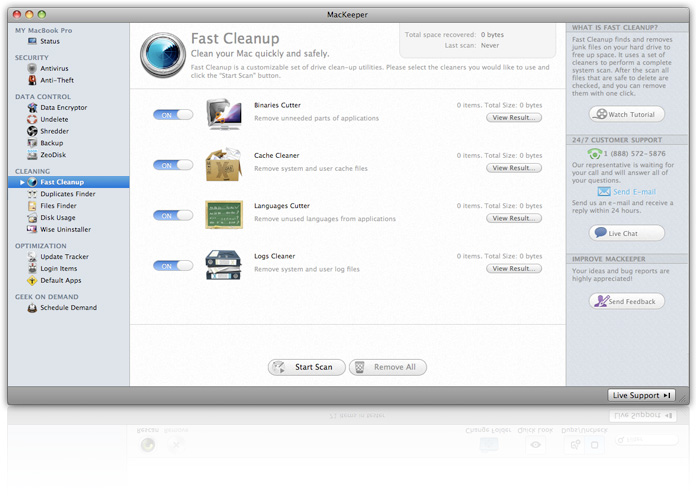Screen dimensions: 696x496
Task: Click the Backup icon in sidebar
Action: coord(32,143)
